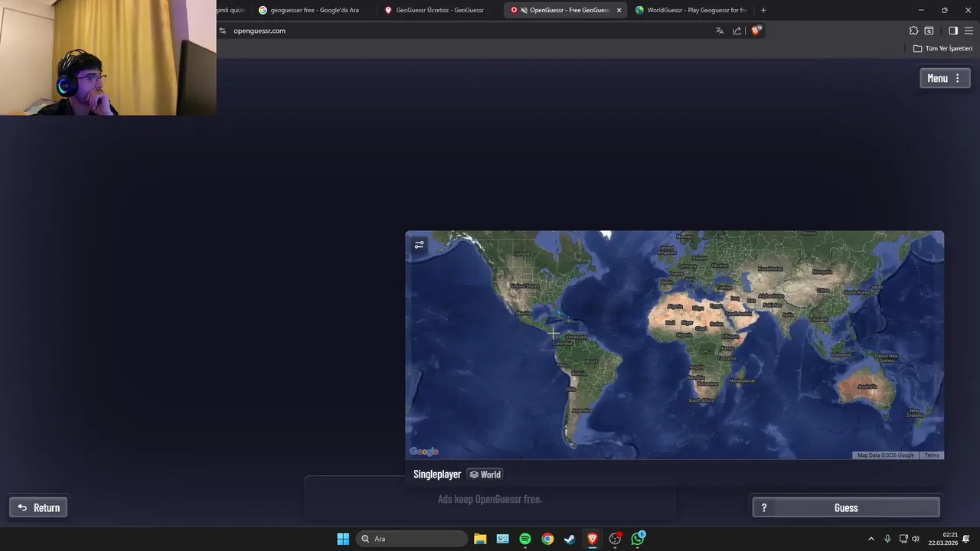Image resolution: width=980 pixels, height=551 pixels.
Task: Click on Kazakhstan label on map
Action: pos(769,269)
